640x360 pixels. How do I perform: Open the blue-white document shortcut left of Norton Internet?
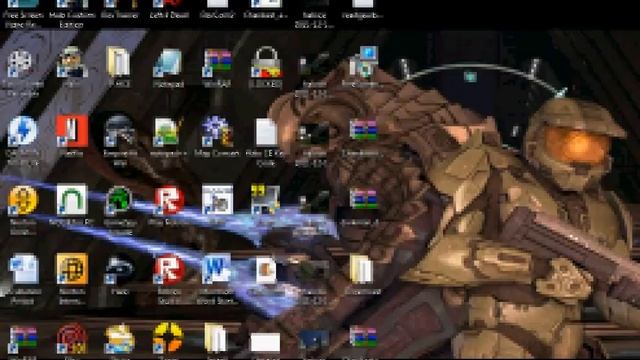click(x=23, y=269)
